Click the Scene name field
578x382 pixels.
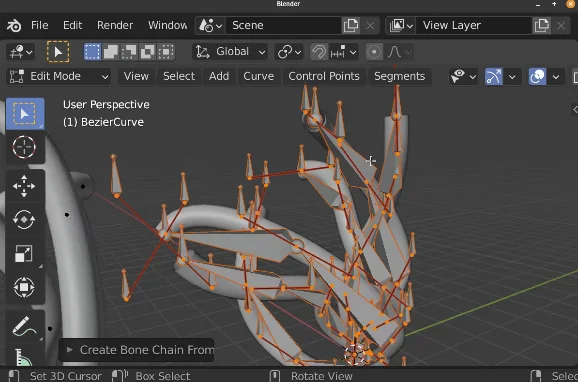(x=283, y=25)
